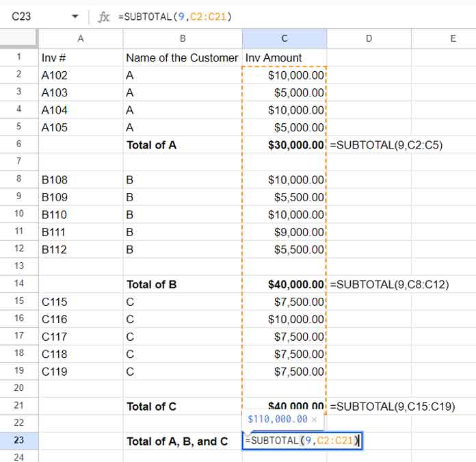Screen dimensions: 476x462
Task: Select the $30,000.00 total cell
Action: coord(285,145)
